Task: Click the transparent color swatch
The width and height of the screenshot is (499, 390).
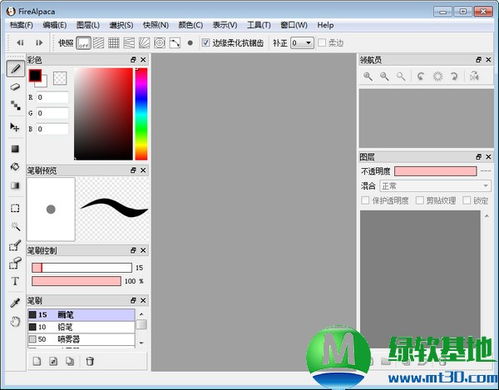Action: tap(60, 78)
